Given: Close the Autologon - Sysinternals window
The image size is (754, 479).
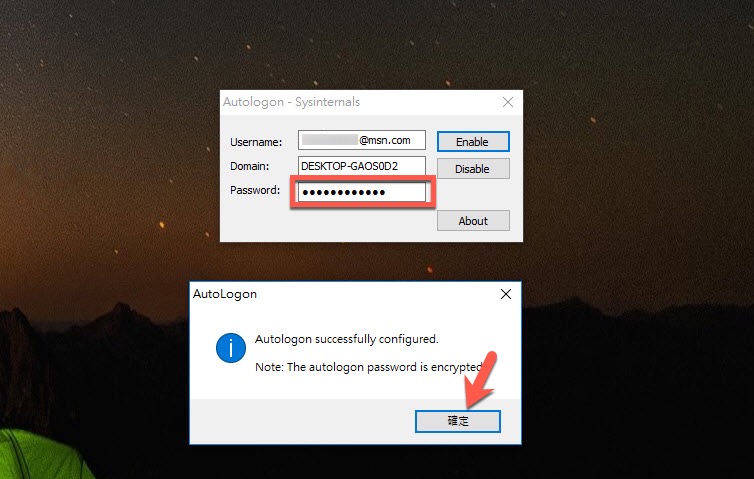Looking at the screenshot, I should click(x=508, y=102).
